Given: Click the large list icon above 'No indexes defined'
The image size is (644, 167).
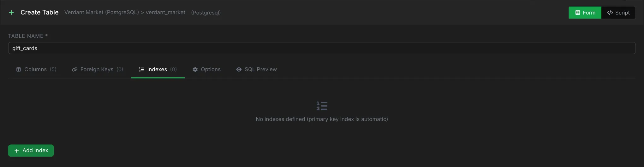Looking at the screenshot, I should [x=322, y=106].
